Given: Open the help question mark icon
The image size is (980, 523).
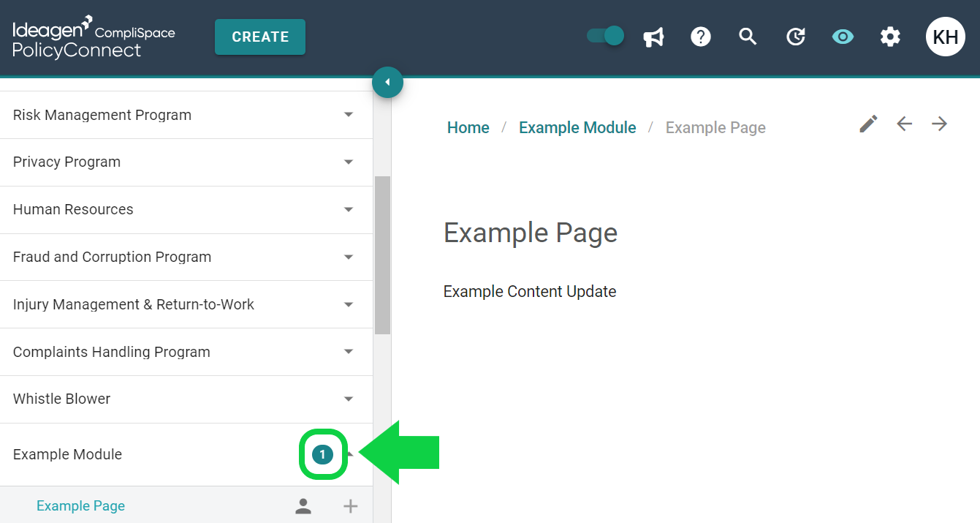Looking at the screenshot, I should coord(701,37).
